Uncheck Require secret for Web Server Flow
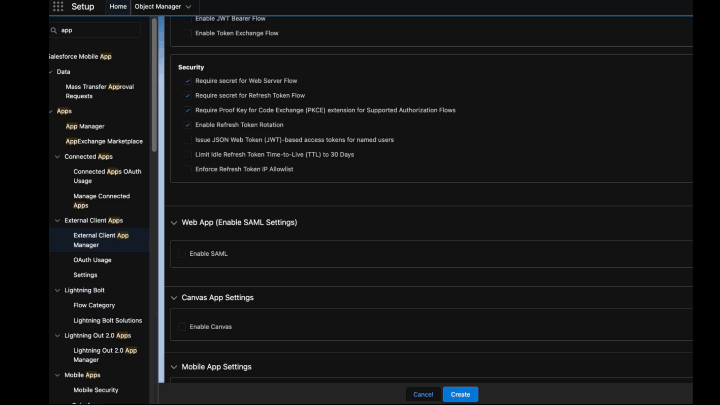This screenshot has width=720, height=405. (187, 81)
